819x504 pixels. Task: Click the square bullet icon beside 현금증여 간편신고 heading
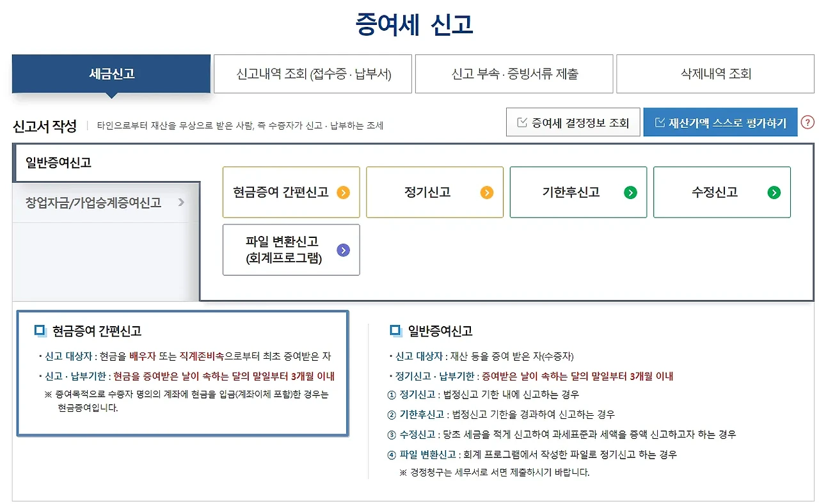pos(40,331)
